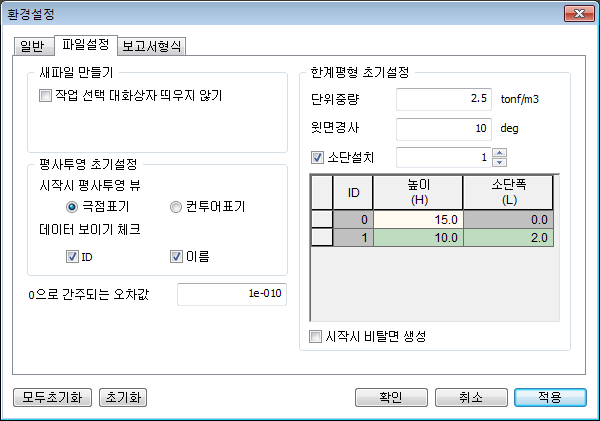Select the 극점표기 radio option

pos(72,207)
